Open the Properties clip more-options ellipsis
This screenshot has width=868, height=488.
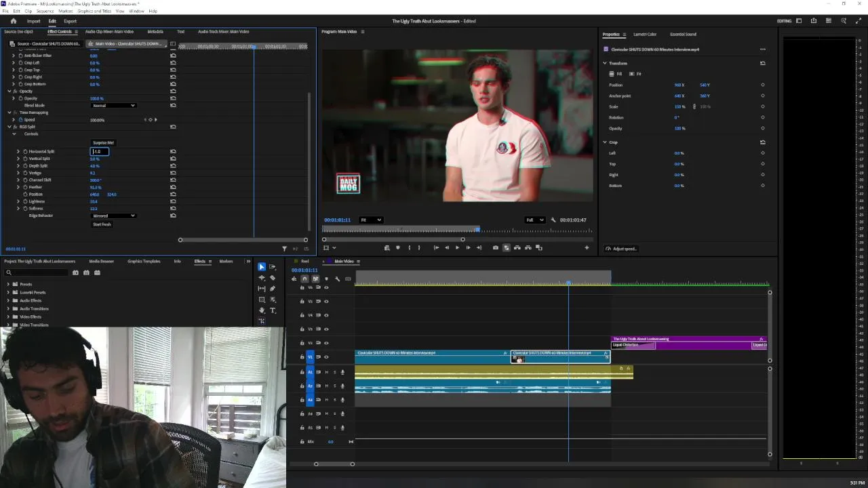pos(762,49)
